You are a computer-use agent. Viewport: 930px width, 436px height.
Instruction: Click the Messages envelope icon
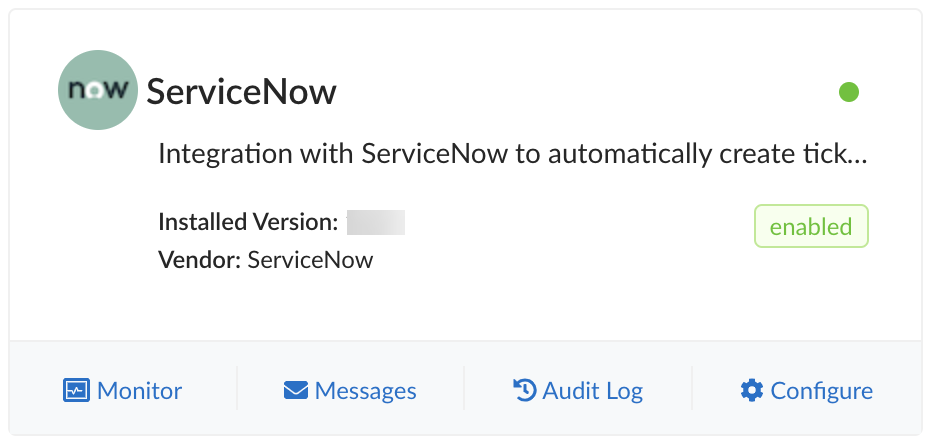point(295,390)
